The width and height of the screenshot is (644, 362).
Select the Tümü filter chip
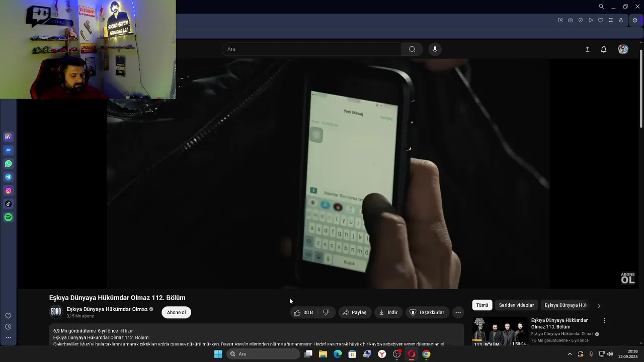pyautogui.click(x=482, y=305)
